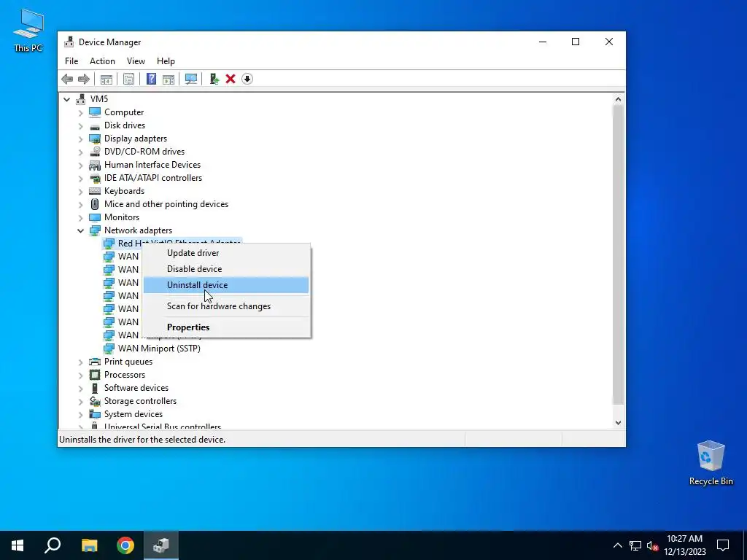This screenshot has width=747, height=560.
Task: Choose Properties from the context menu
Action: 226,327
